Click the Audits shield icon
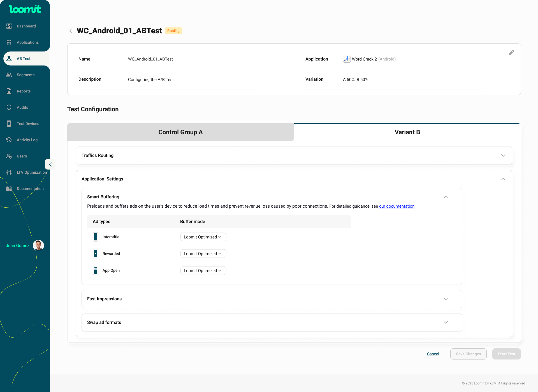The image size is (538, 392). click(9, 107)
